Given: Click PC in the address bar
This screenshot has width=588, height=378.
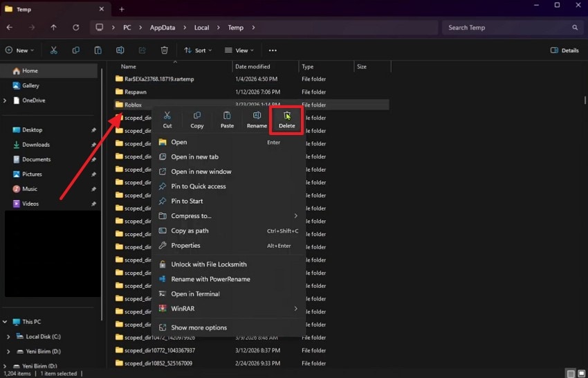Looking at the screenshot, I should (x=127, y=28).
